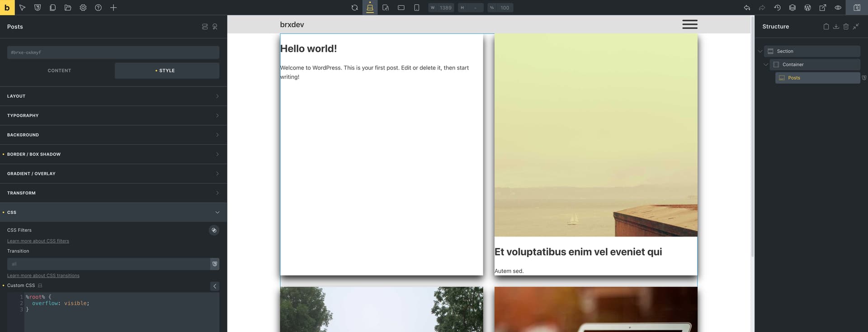Click the redo arrow icon

(x=762, y=8)
